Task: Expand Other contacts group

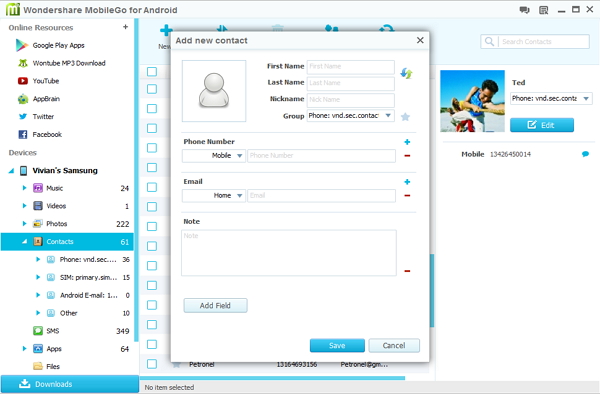Action: click(x=38, y=313)
